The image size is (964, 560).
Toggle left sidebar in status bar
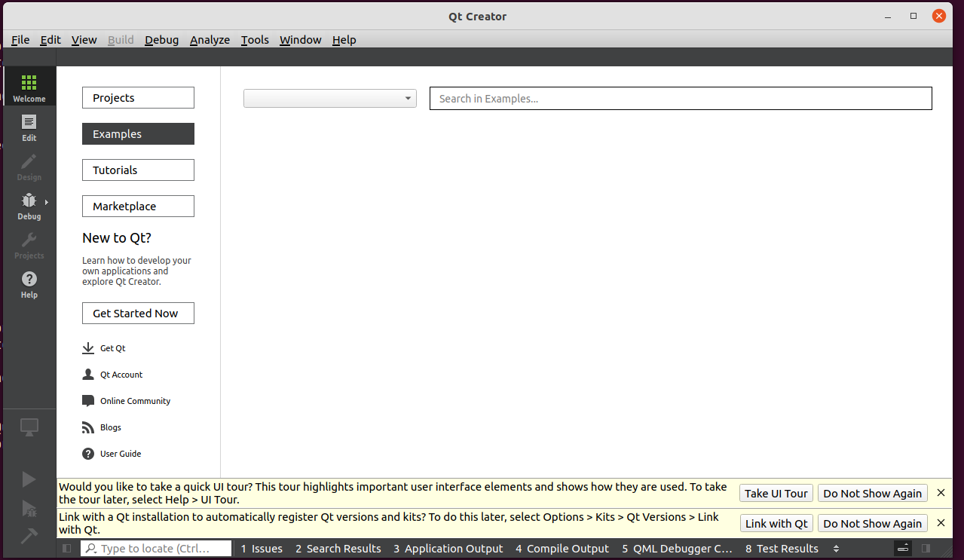point(67,549)
